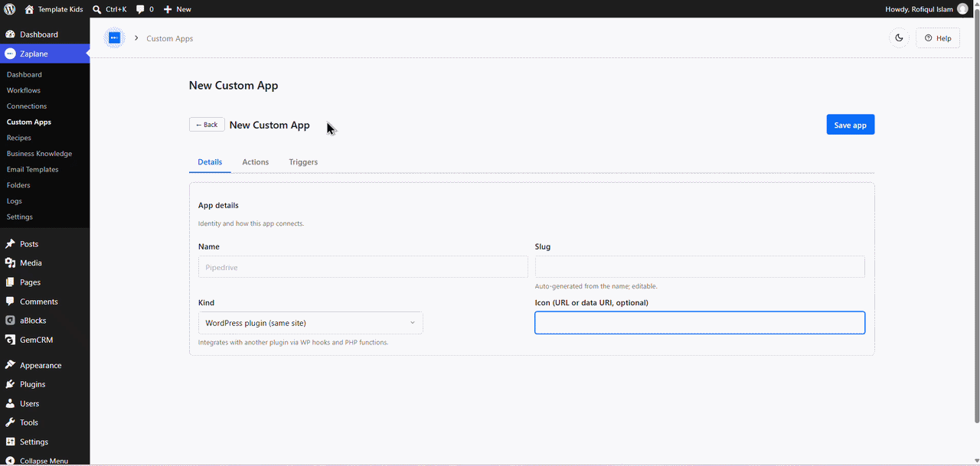Click the Tools wrench icon
The width and height of the screenshot is (980, 466).
10,422
